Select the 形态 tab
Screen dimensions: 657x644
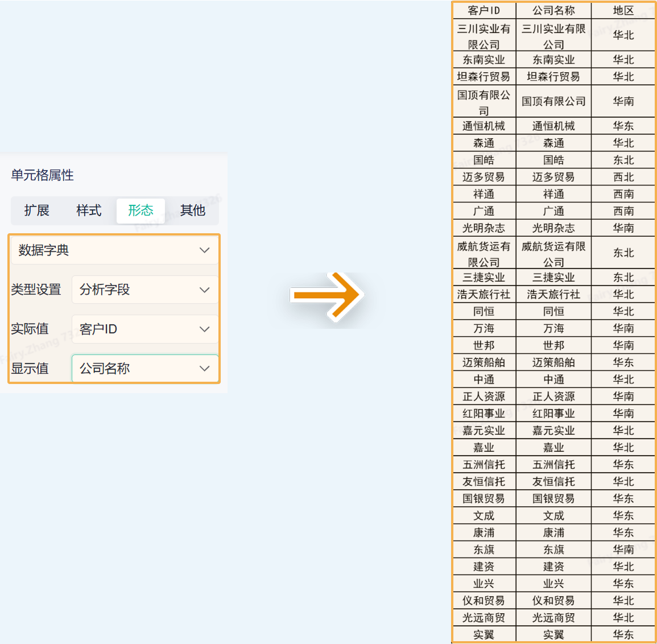[x=141, y=210]
